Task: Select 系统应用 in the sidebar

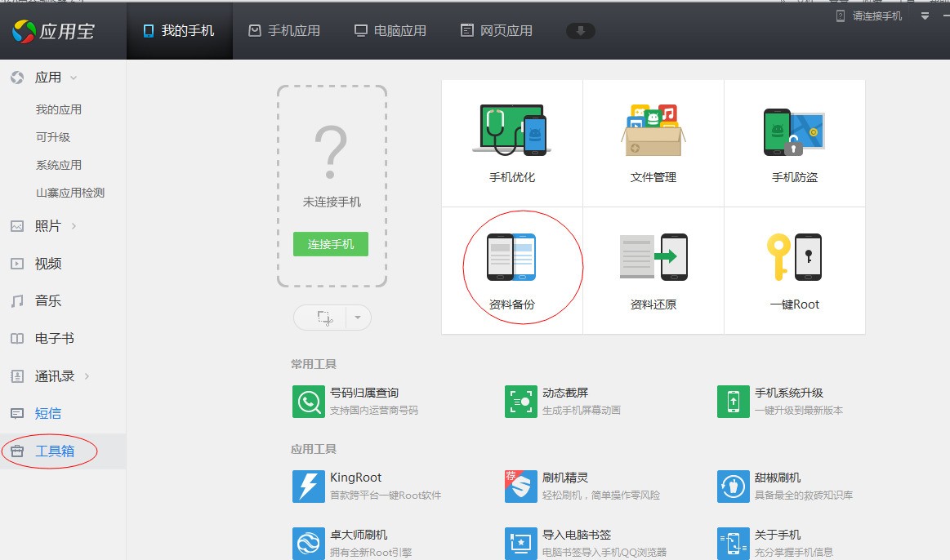Action: click(x=59, y=165)
